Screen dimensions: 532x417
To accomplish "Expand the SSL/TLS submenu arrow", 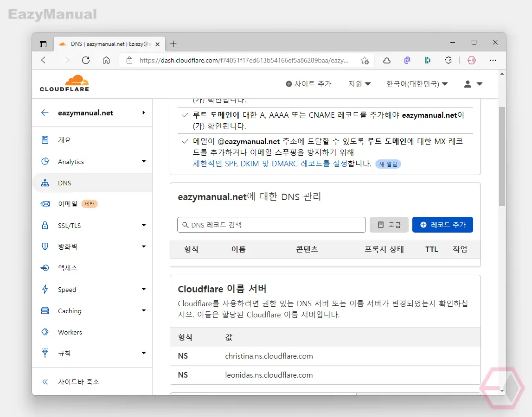I will 144,225.
